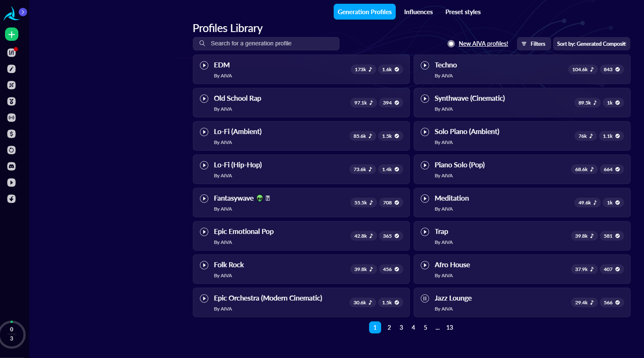Play the Lo-Fi (Hip-Hop) preview
The width and height of the screenshot is (644, 358).
tap(204, 165)
